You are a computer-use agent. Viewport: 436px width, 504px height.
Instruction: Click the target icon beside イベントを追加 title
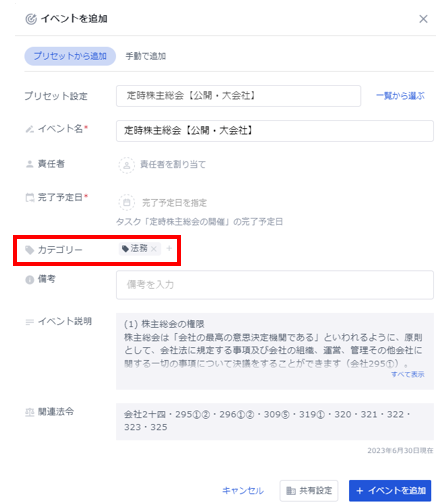pos(31,19)
